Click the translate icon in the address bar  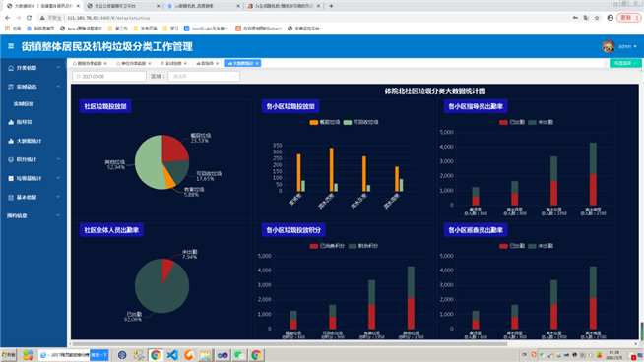(x=586, y=18)
